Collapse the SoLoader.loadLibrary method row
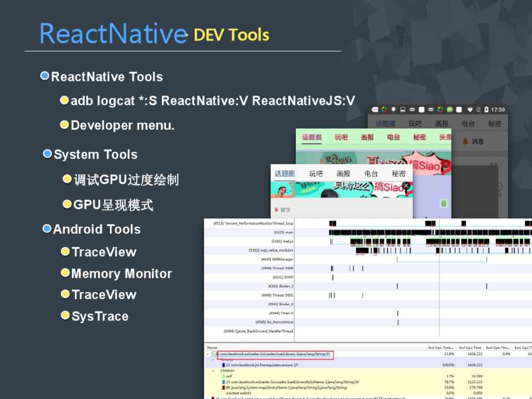532x399 pixels. point(208,354)
